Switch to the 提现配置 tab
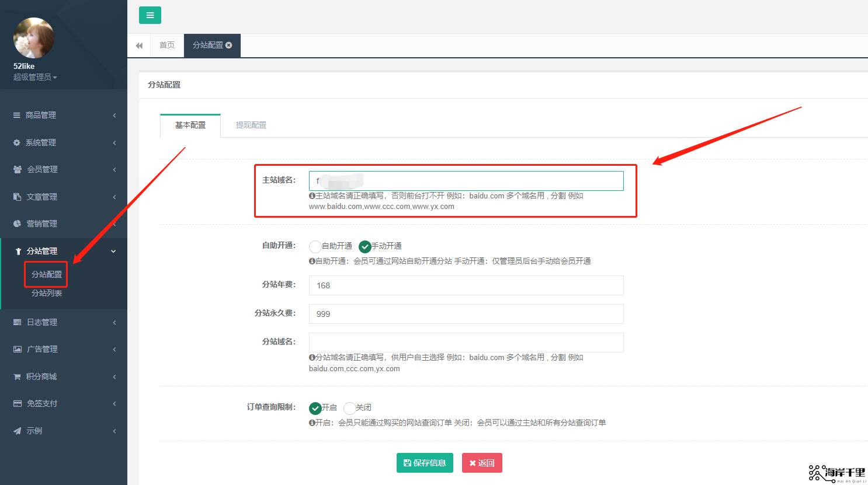 click(x=251, y=125)
